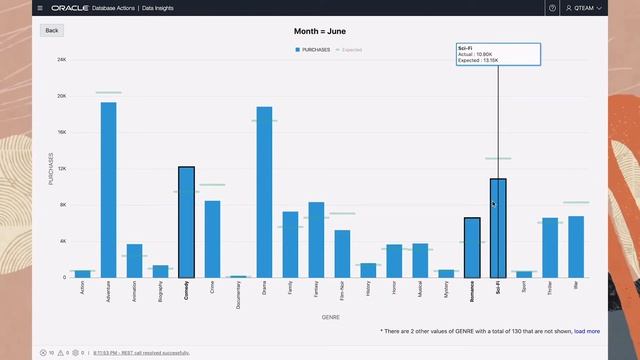
Task: Select the Fantasy bar
Action: tap(316, 240)
